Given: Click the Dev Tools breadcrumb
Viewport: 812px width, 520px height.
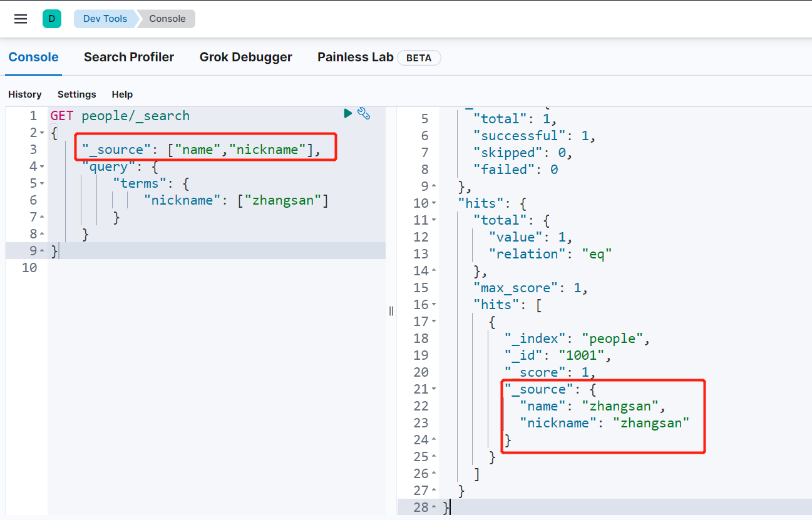Looking at the screenshot, I should click(x=105, y=19).
